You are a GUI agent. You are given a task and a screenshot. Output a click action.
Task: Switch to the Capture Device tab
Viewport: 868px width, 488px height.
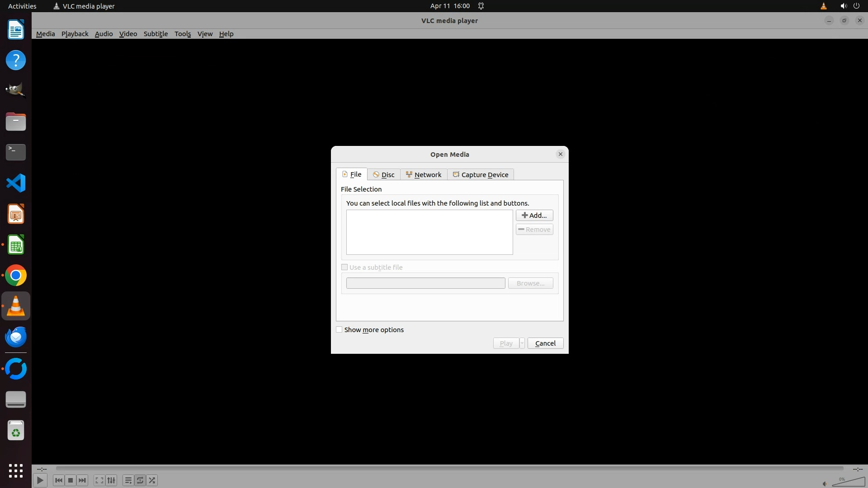[480, 175]
